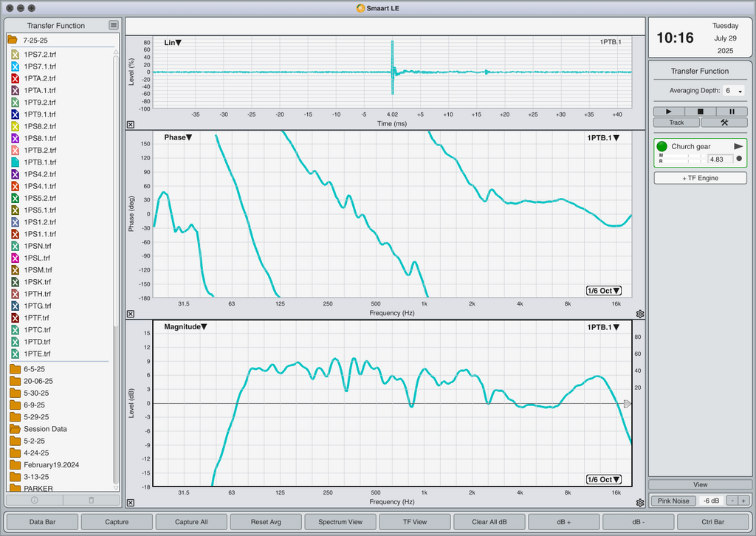Open the Magnitude graph settings gear
The width and height of the screenshot is (756, 536).
click(640, 503)
